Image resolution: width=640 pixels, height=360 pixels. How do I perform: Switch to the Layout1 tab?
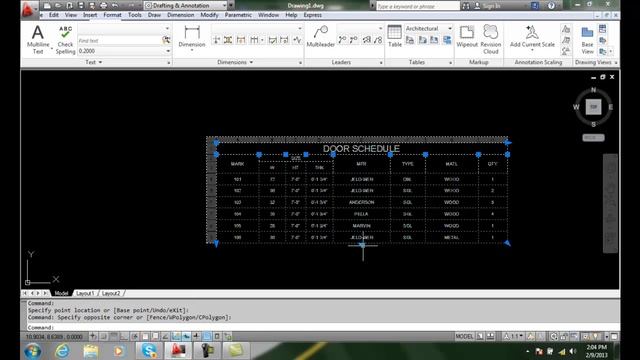[x=85, y=293]
